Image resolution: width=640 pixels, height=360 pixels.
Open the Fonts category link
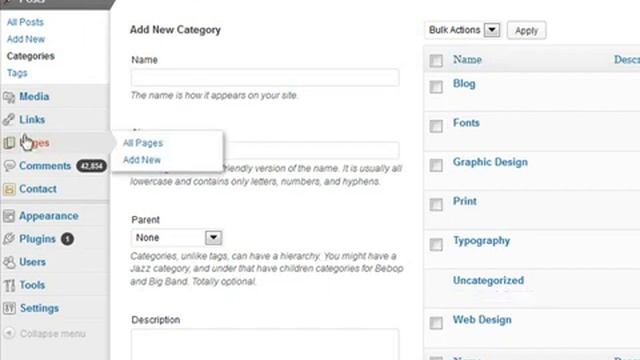pos(466,123)
